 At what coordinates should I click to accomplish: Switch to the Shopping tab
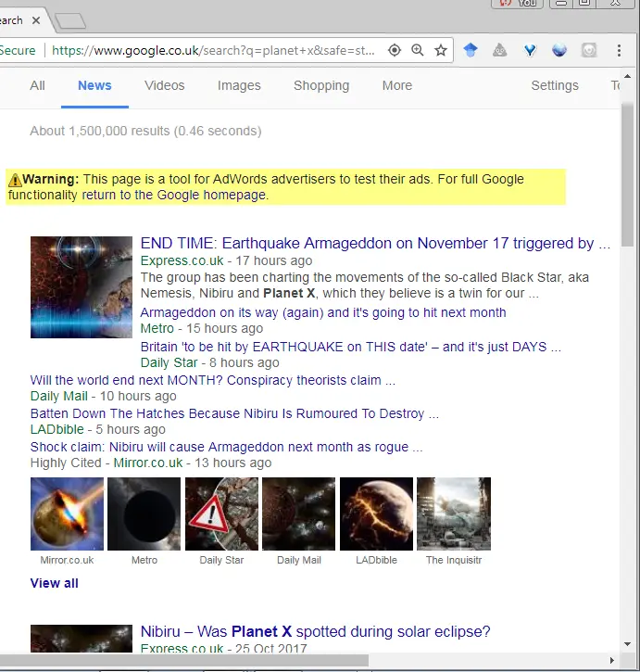(x=321, y=85)
